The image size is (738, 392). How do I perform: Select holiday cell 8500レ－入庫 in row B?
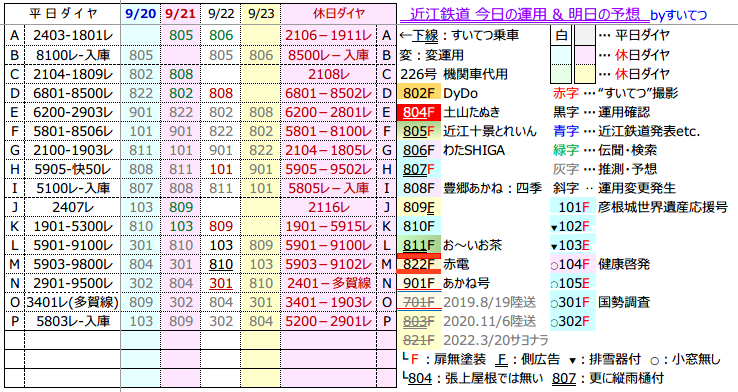tap(329, 55)
